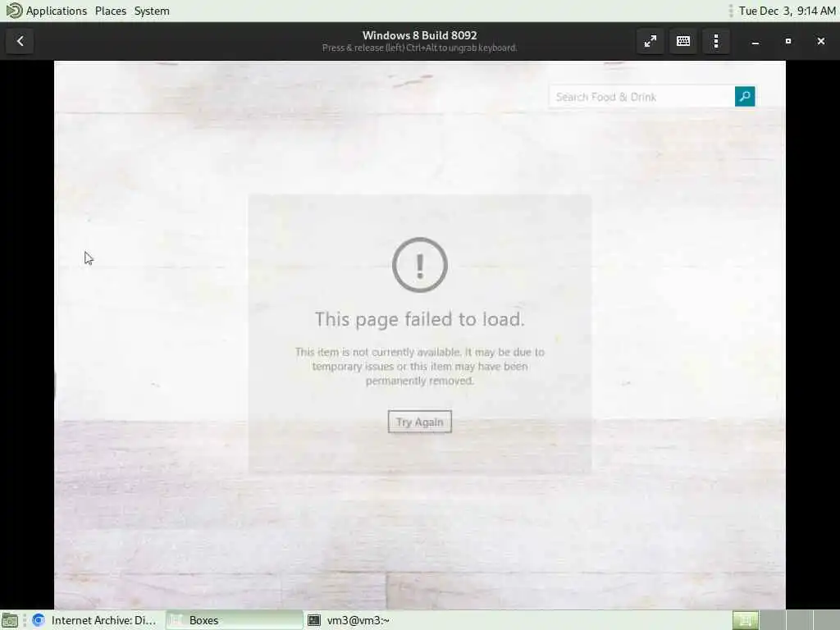Viewport: 840px width, 630px height.
Task: Switch to the vm3@vm3:~ terminal taskbar item
Action: (351, 620)
